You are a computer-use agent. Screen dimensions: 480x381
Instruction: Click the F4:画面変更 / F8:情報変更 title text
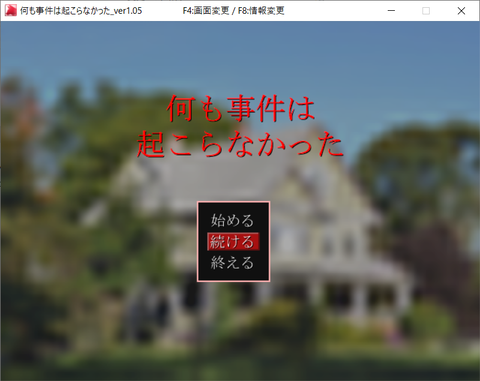(x=233, y=11)
